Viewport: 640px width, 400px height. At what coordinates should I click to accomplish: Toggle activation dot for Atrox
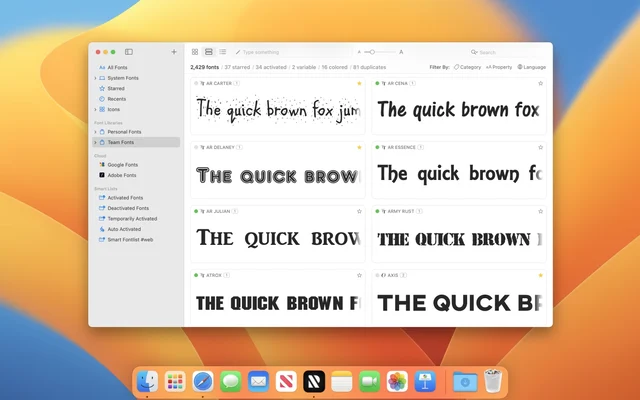(196, 276)
